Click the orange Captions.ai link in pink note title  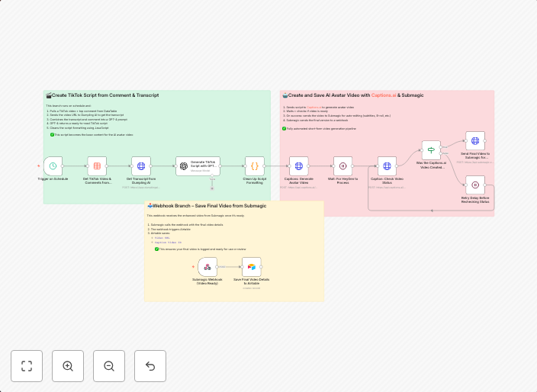384,95
